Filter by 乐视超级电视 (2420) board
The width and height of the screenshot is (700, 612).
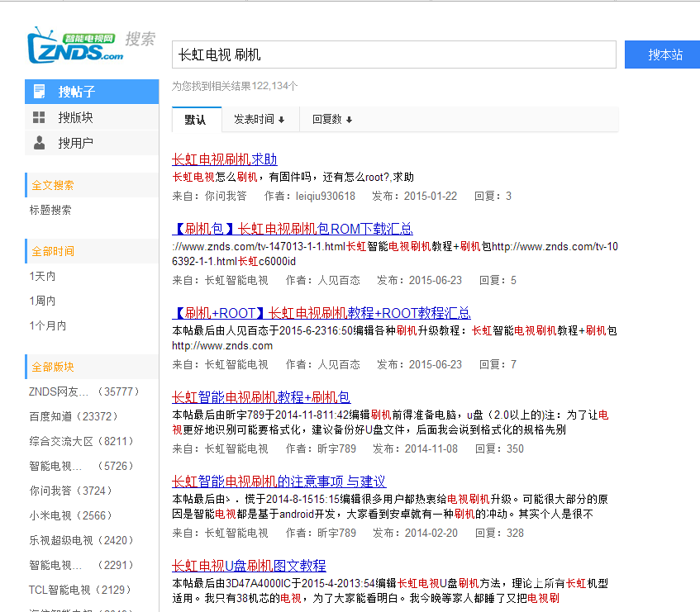tap(82, 540)
